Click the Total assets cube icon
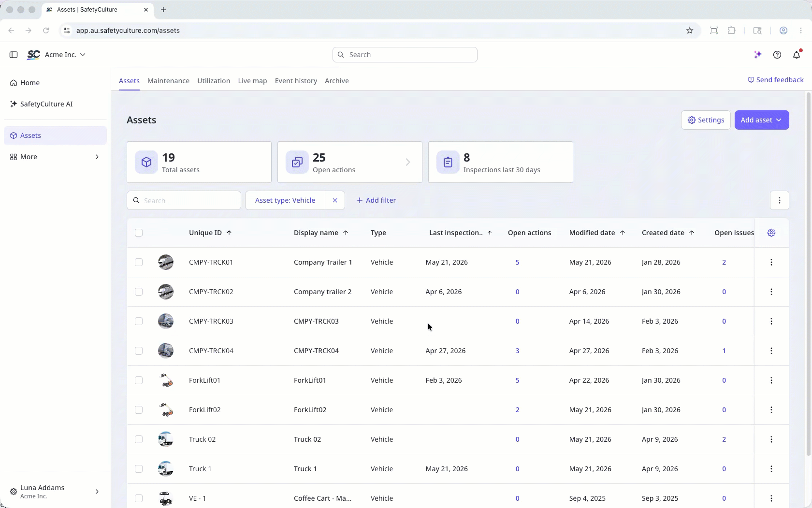The image size is (812, 508). tap(146, 162)
